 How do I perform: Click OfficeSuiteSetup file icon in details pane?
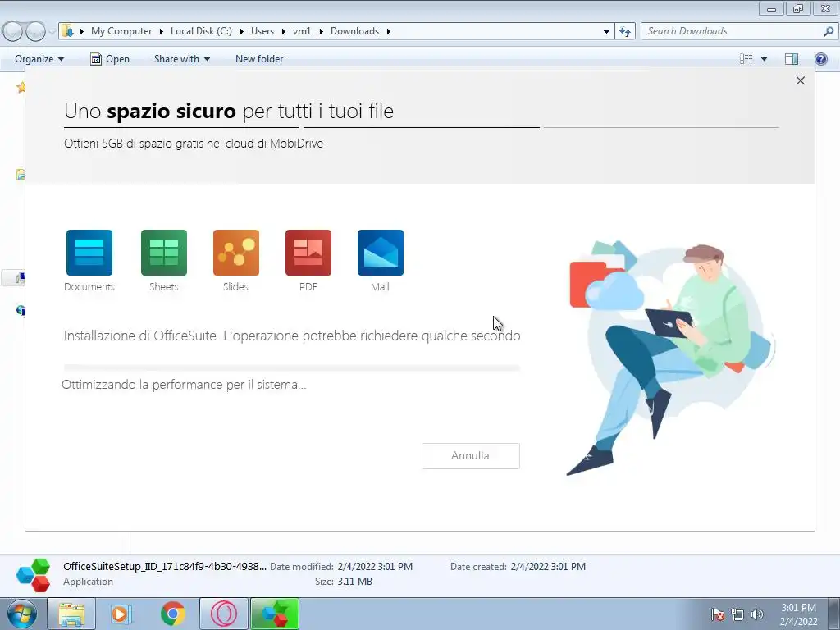click(x=33, y=575)
